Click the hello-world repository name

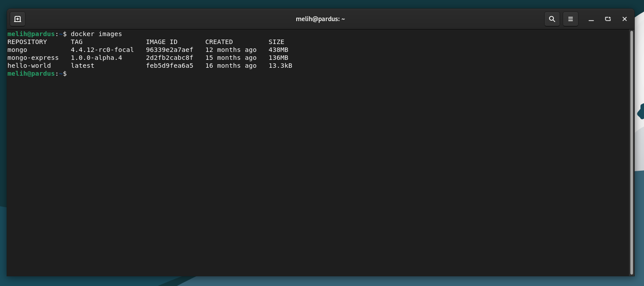tap(29, 66)
